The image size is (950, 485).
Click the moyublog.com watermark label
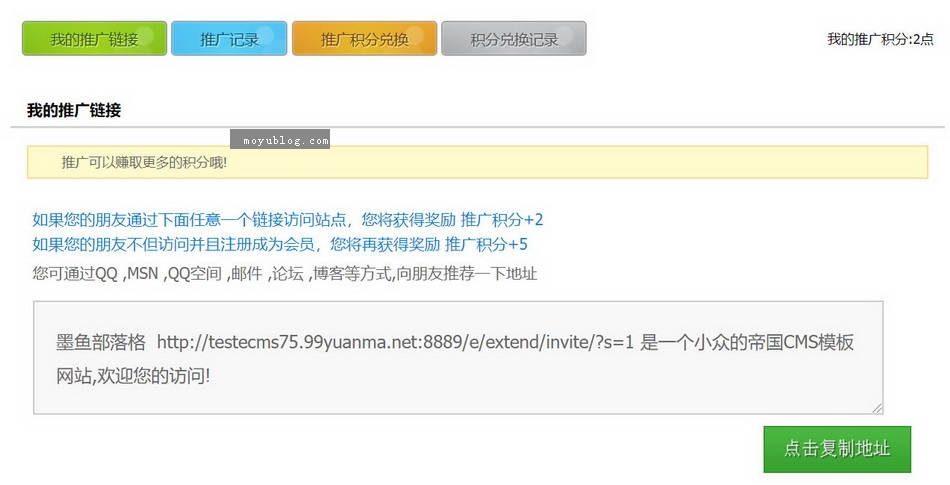coord(280,141)
